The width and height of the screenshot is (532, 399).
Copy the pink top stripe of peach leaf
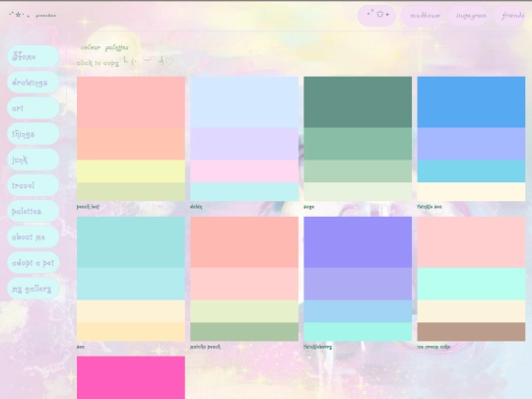coord(131,102)
